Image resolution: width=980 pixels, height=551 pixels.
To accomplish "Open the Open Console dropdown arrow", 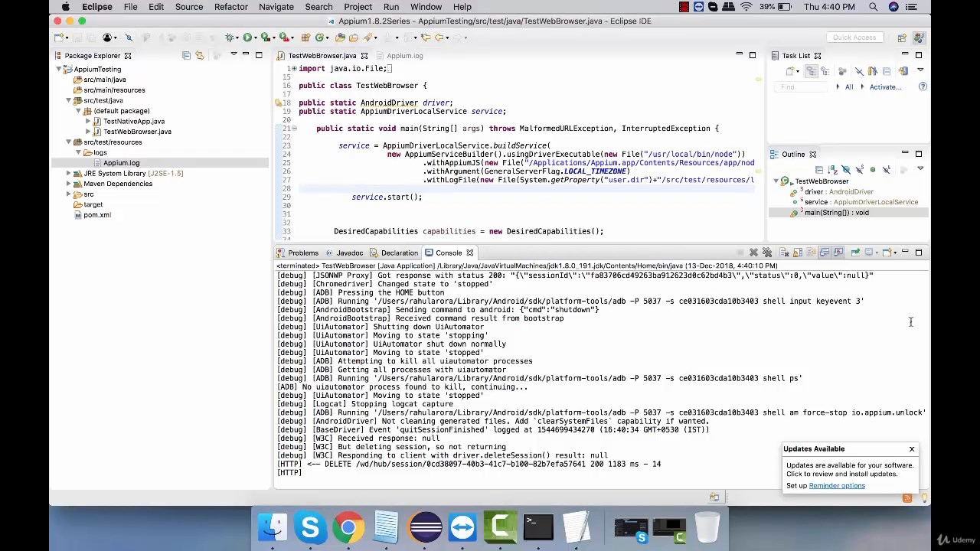I will click(x=895, y=253).
